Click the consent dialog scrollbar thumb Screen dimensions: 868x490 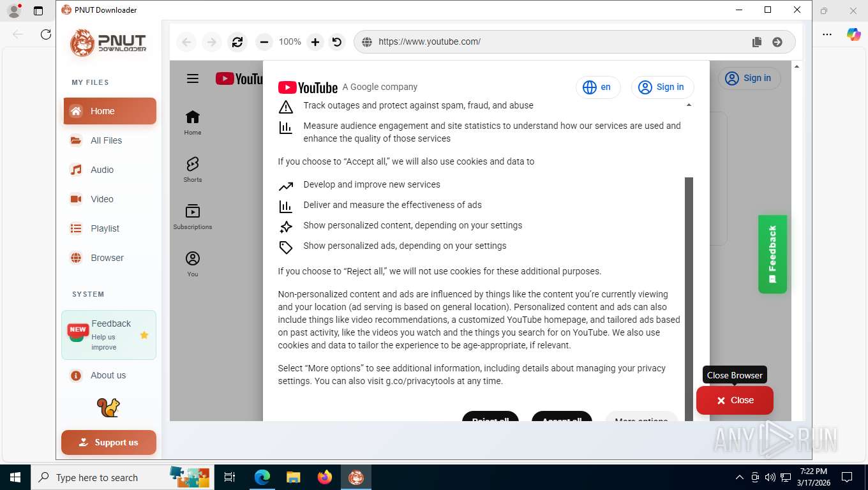689,299
